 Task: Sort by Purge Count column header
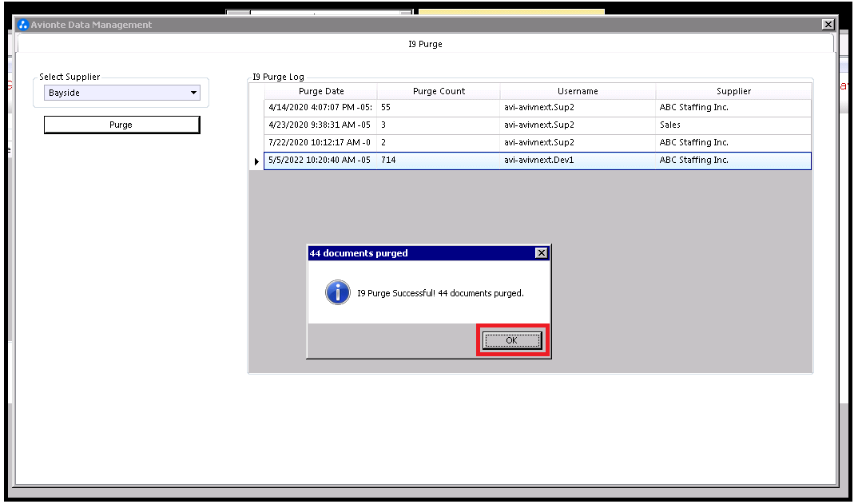[439, 91]
